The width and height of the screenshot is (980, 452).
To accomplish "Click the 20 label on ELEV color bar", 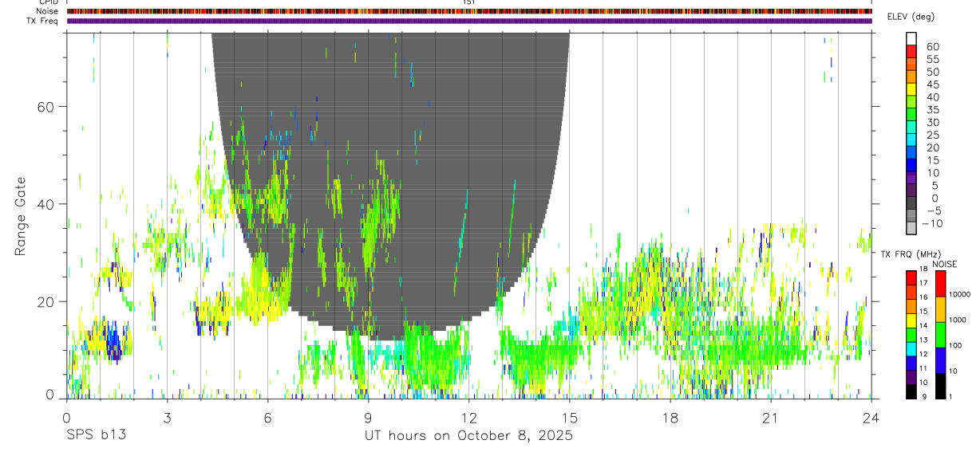I will coord(932,147).
